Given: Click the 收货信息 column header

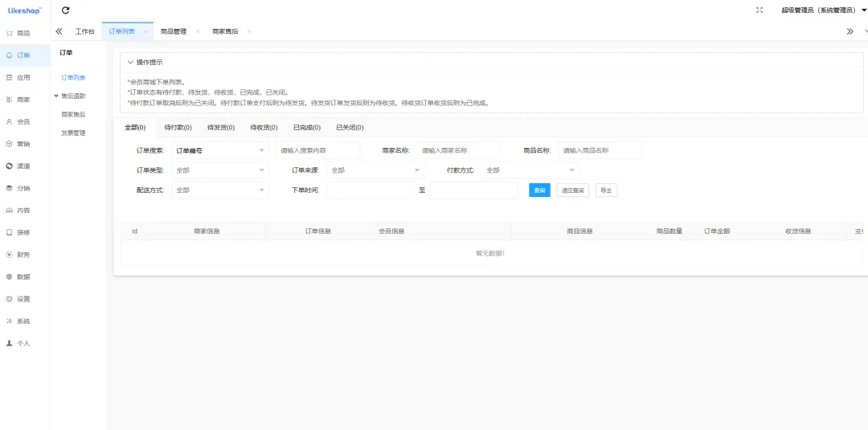Looking at the screenshot, I should pyautogui.click(x=798, y=231).
